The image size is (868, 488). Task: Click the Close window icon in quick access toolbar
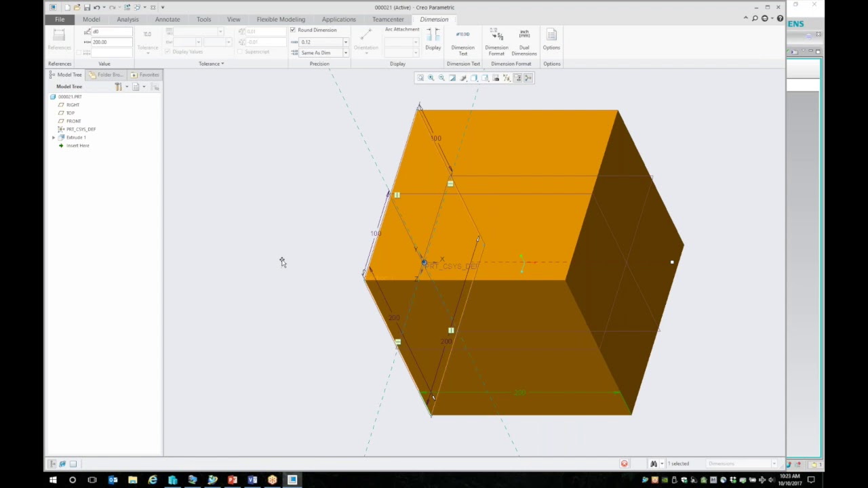point(153,7)
